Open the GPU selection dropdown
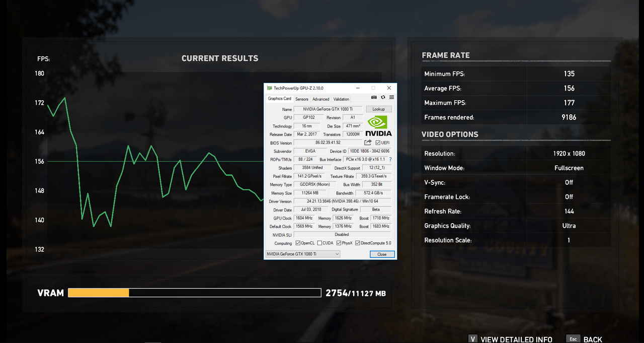The height and width of the screenshot is (343, 644). [x=302, y=254]
